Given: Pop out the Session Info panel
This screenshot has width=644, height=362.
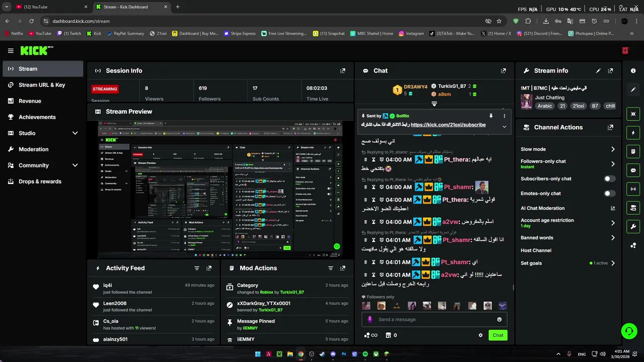Looking at the screenshot, I should (343, 71).
